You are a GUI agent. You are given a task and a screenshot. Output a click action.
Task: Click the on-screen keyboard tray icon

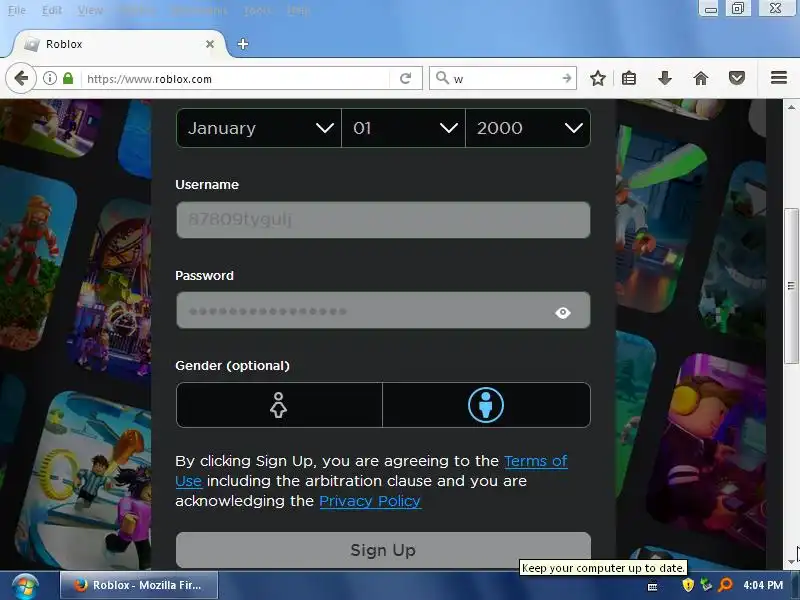tap(652, 587)
